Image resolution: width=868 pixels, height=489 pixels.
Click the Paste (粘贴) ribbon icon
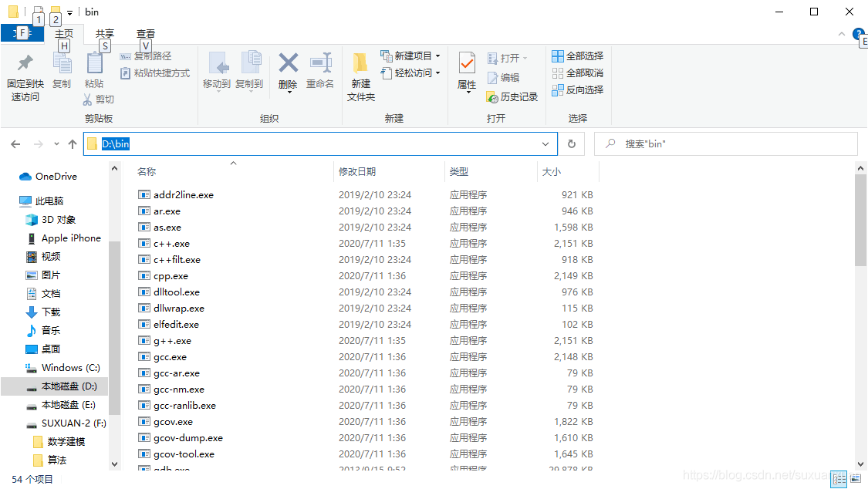click(95, 63)
